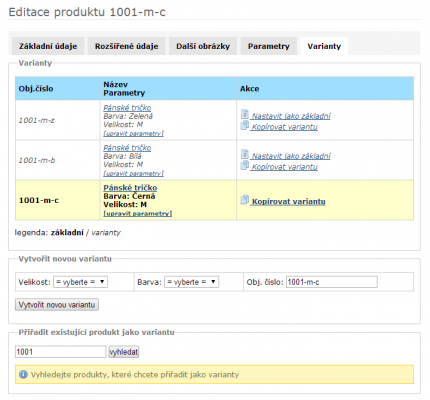Click the Barva: Bílá text

pos(122,156)
